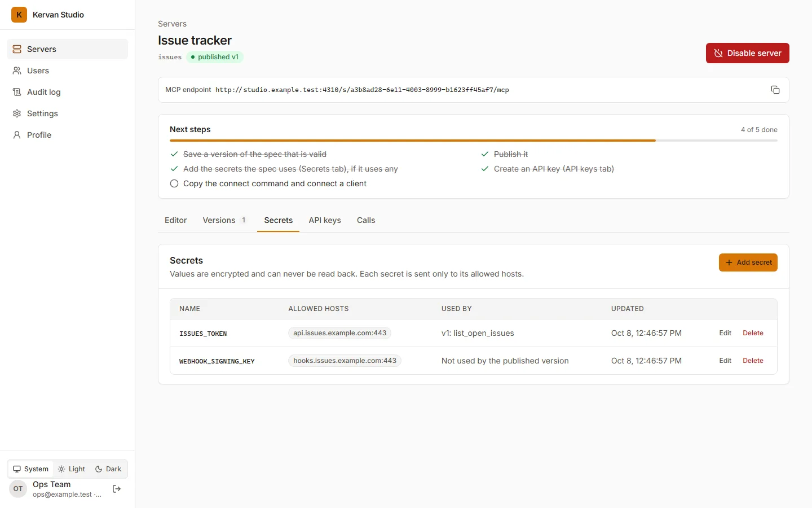
Task: Switch to the Versions tab
Action: coord(224,220)
